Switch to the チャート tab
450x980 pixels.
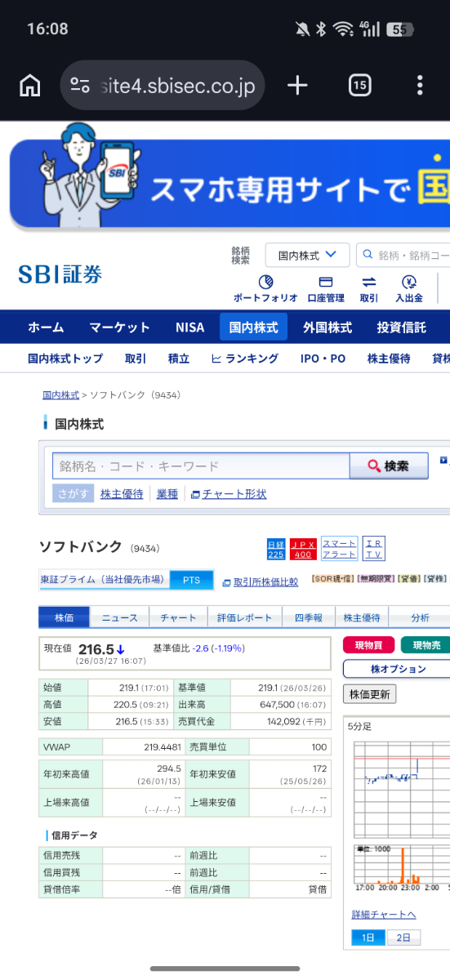[178, 617]
